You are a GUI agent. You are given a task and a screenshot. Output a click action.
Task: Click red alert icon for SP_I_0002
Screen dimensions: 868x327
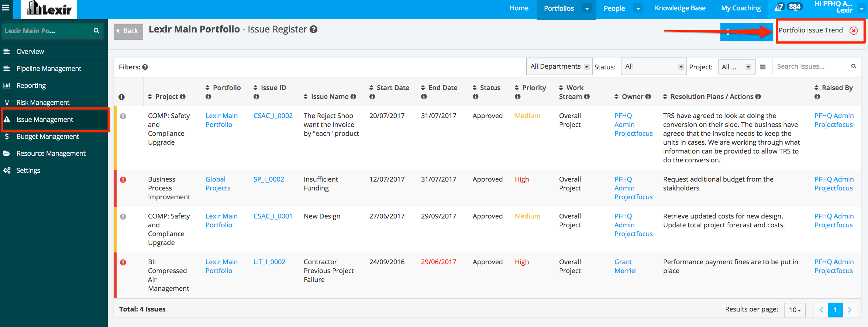pyautogui.click(x=123, y=180)
